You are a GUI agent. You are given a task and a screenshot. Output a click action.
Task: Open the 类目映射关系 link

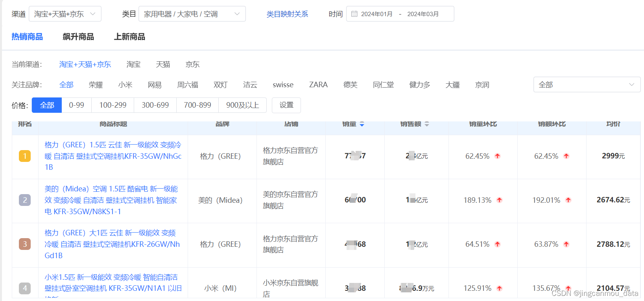(x=287, y=14)
